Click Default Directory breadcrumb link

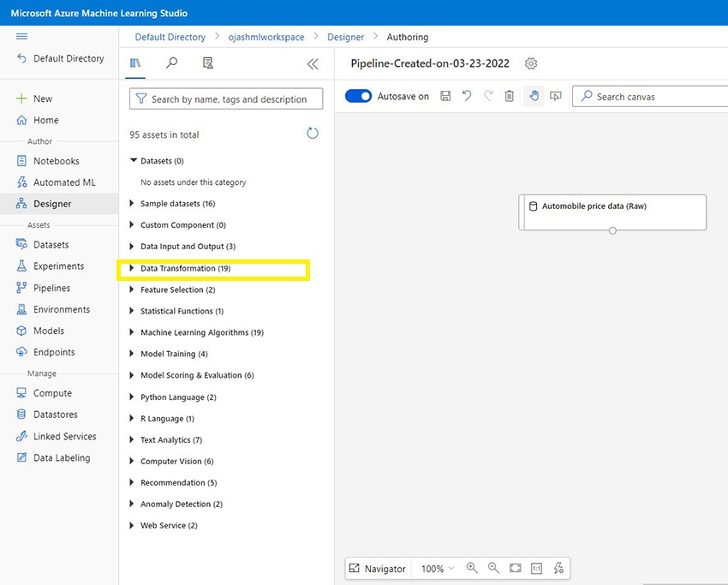click(x=170, y=37)
